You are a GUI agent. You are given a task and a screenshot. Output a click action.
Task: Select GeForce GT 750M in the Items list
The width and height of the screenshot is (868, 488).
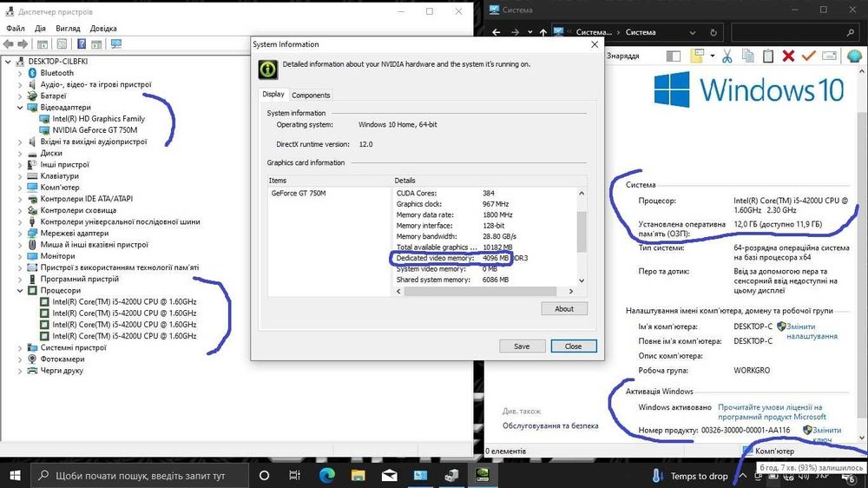(x=299, y=194)
